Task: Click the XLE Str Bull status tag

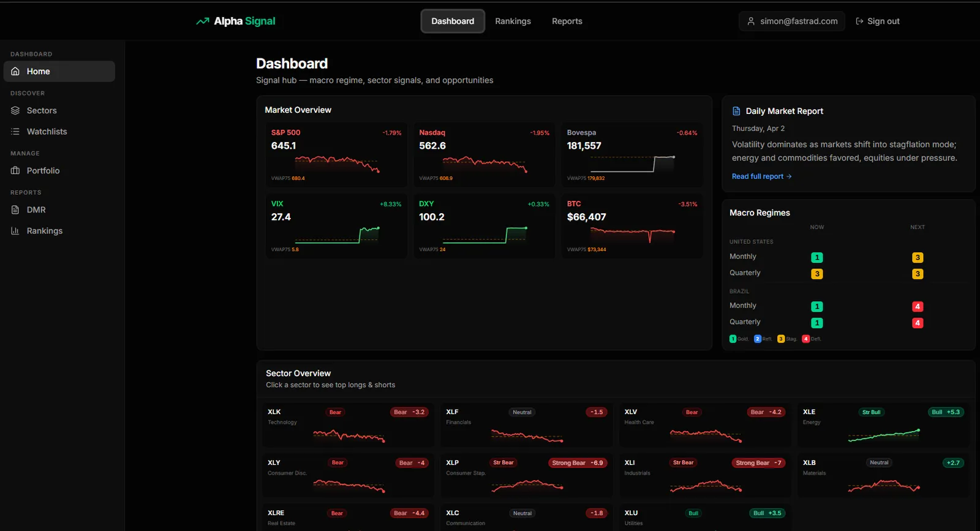Action: click(x=871, y=412)
